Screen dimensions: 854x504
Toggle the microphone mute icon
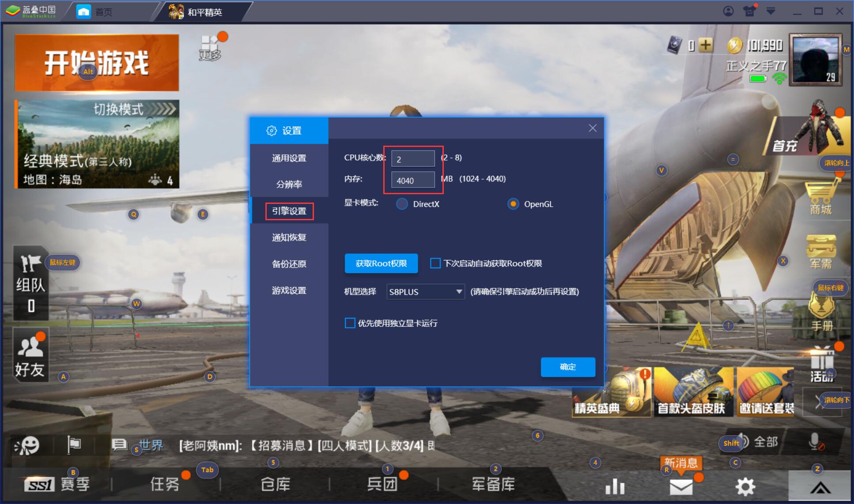coord(816,441)
